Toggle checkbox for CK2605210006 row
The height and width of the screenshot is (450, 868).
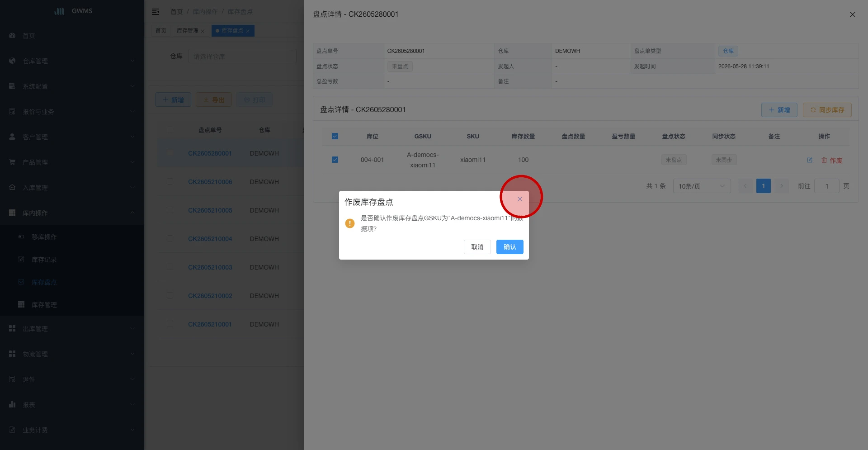click(170, 182)
